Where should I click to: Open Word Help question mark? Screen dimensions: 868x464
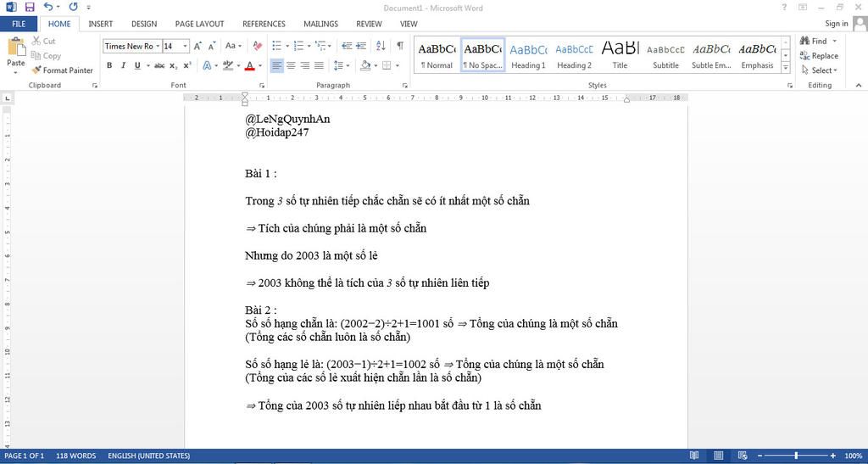point(784,7)
